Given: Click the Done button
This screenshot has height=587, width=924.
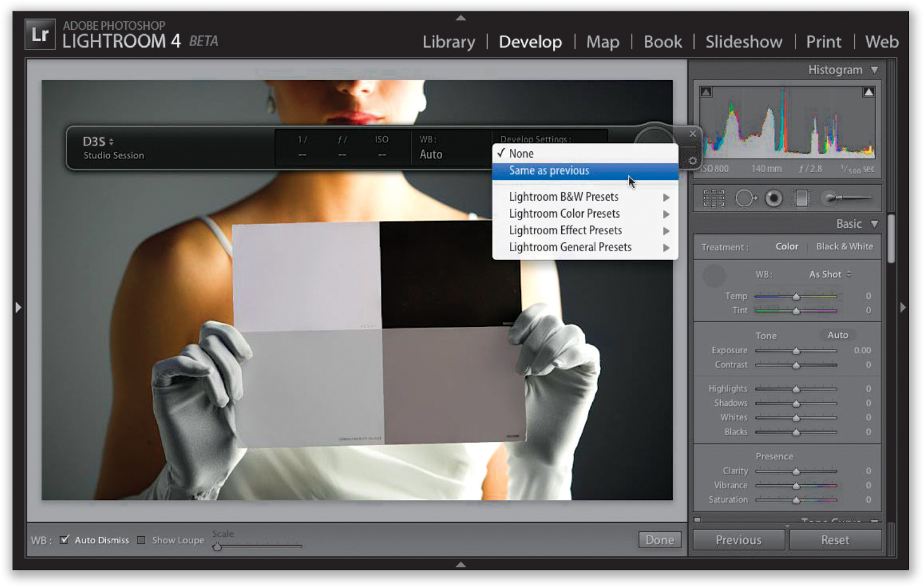Looking at the screenshot, I should point(660,540).
